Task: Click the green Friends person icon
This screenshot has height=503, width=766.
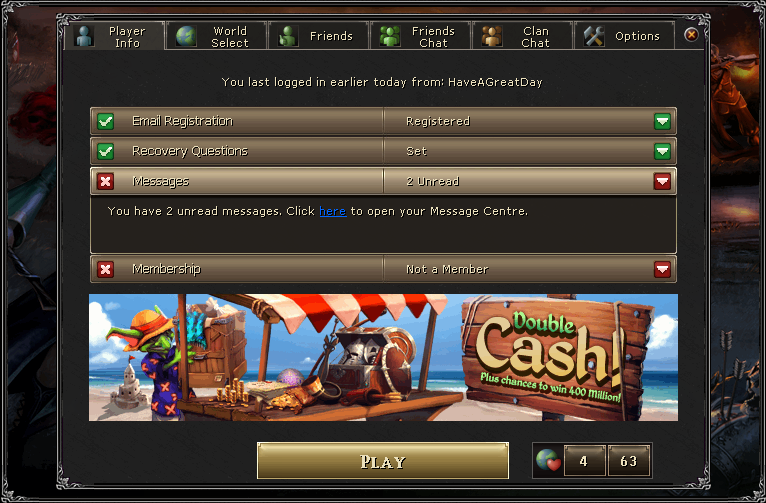Action: (288, 36)
